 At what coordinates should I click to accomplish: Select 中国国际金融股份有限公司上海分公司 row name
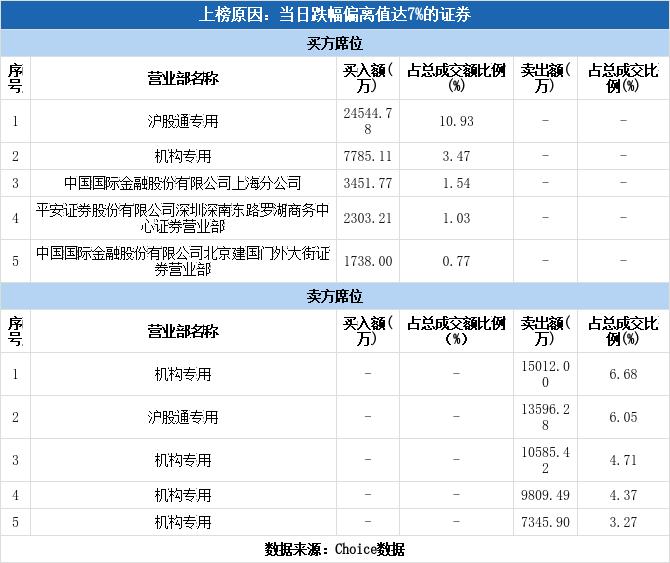click(x=183, y=183)
